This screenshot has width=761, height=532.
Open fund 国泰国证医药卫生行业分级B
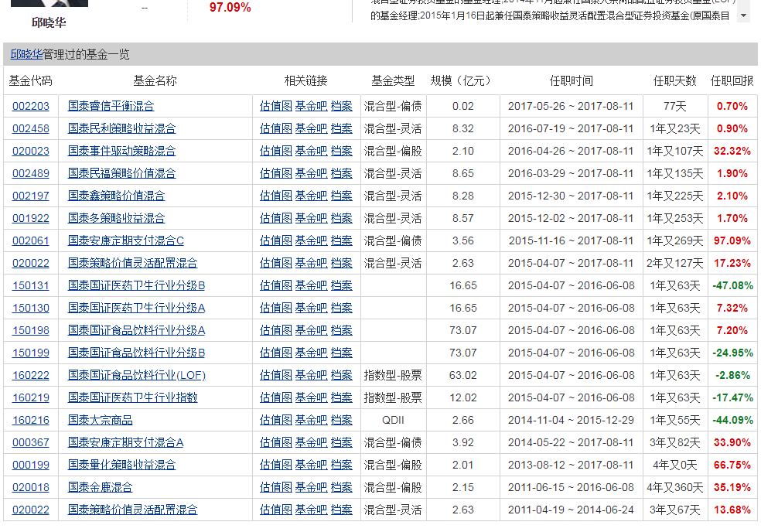[136, 285]
